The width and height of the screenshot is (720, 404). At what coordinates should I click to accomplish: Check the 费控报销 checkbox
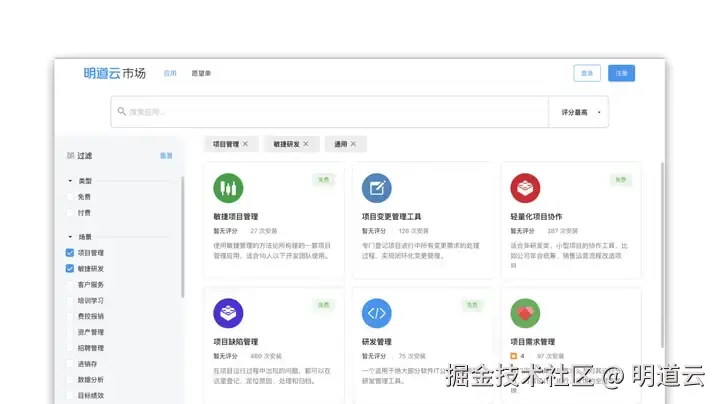point(70,316)
